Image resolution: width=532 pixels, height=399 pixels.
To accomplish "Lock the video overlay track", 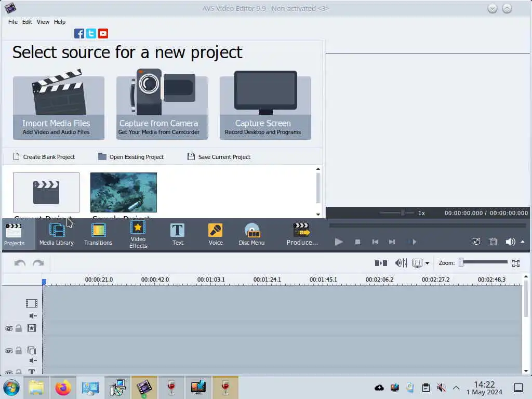I will tap(19, 351).
